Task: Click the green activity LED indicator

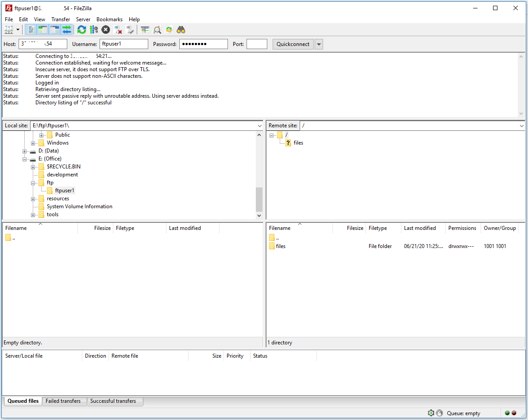Action: click(x=507, y=413)
